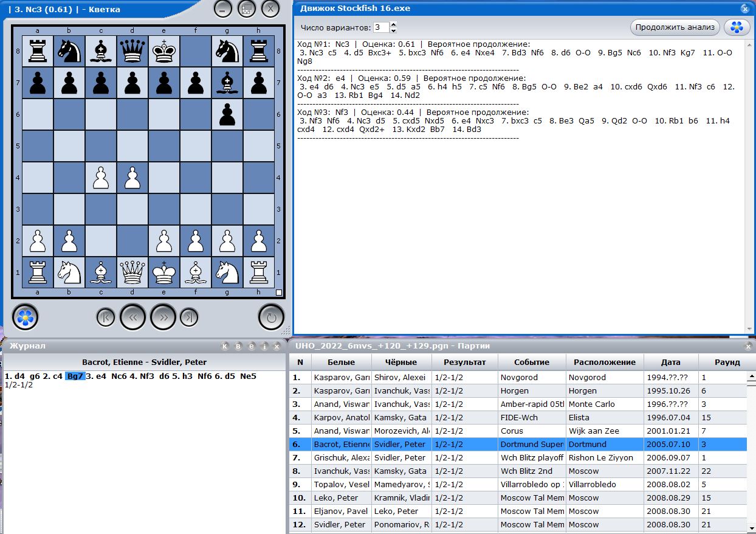Jump to the last move of the game
The image size is (756, 534).
click(x=190, y=317)
